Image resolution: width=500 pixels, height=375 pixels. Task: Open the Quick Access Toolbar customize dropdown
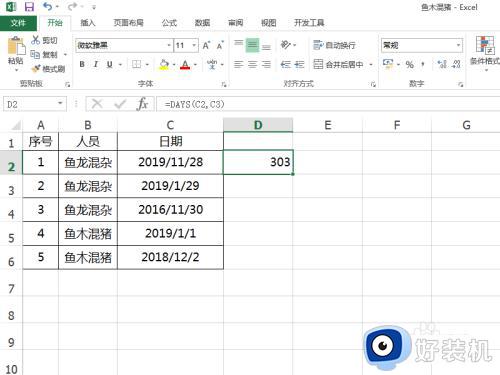(x=94, y=7)
